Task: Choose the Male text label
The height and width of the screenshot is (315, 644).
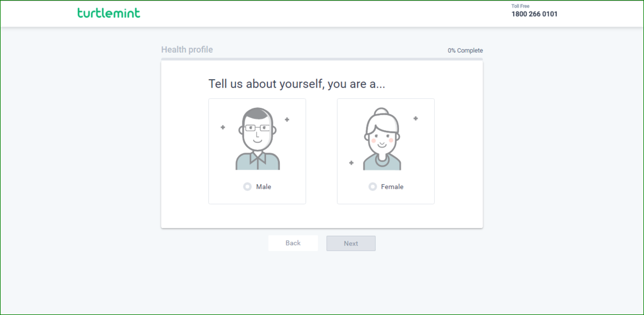Action: pyautogui.click(x=264, y=187)
